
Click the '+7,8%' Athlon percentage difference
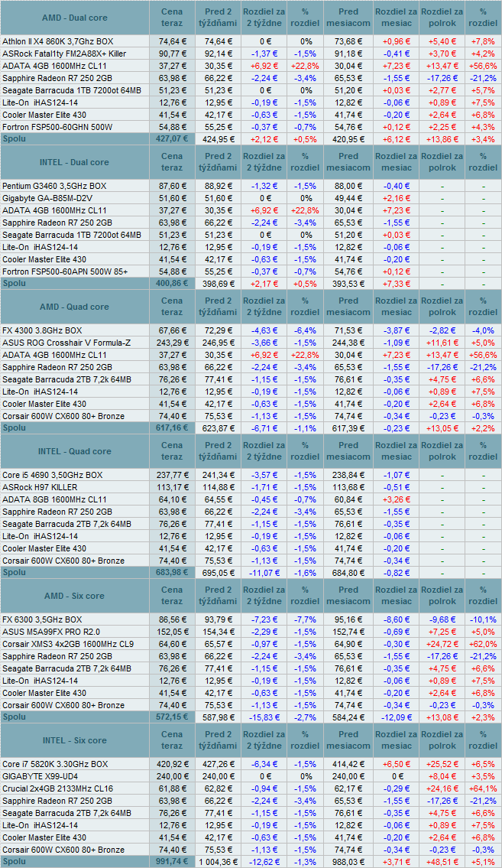point(484,41)
